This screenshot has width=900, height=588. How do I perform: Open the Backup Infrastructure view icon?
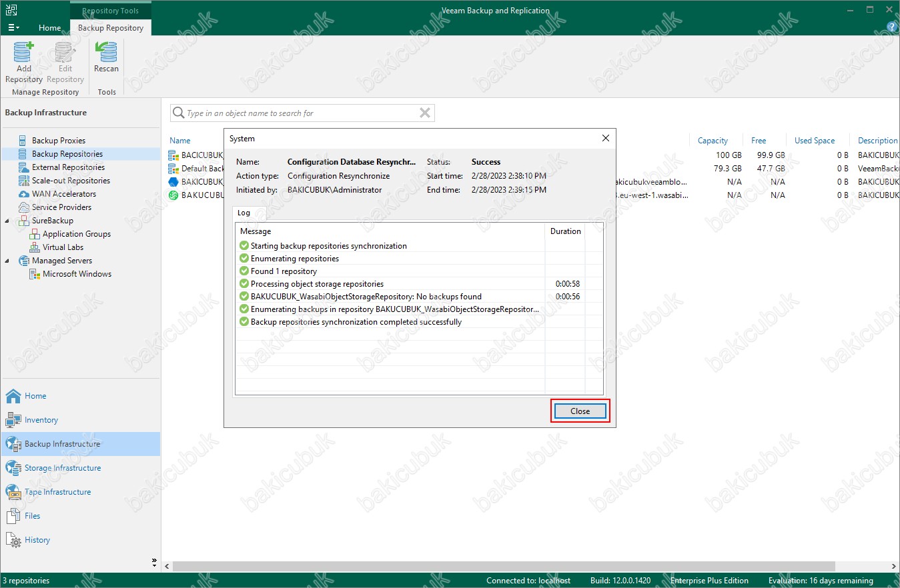click(13, 444)
